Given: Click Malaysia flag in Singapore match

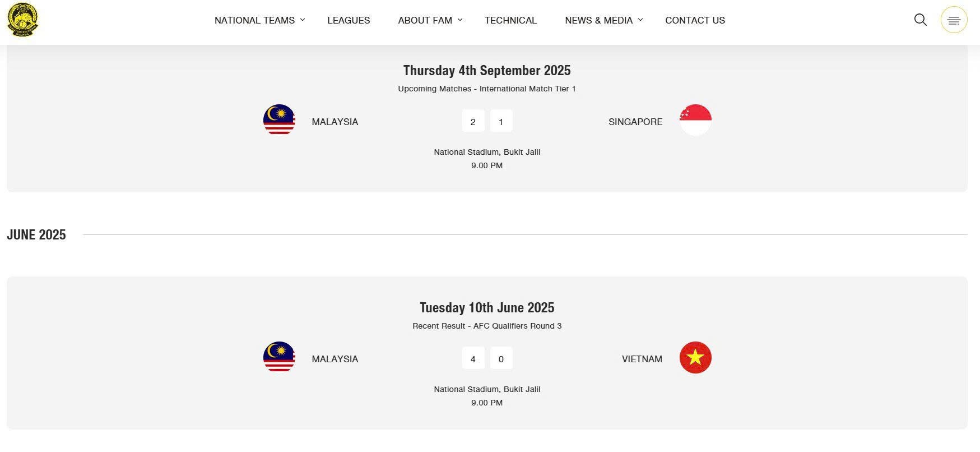Looking at the screenshot, I should (x=279, y=120).
